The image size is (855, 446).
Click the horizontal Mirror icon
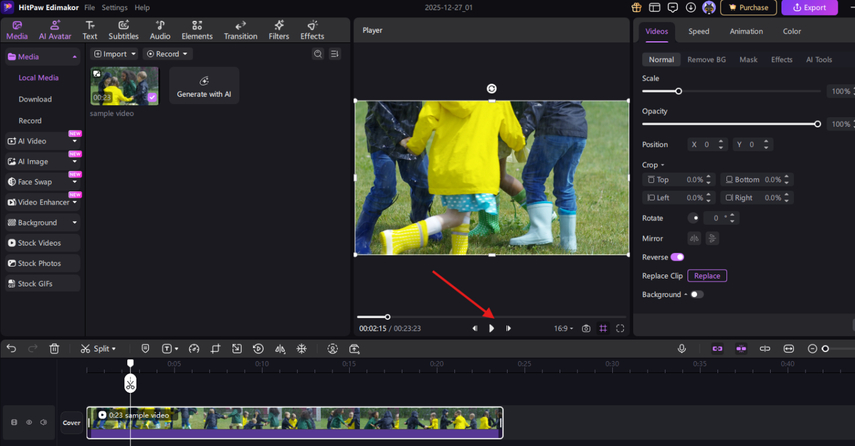click(x=694, y=238)
